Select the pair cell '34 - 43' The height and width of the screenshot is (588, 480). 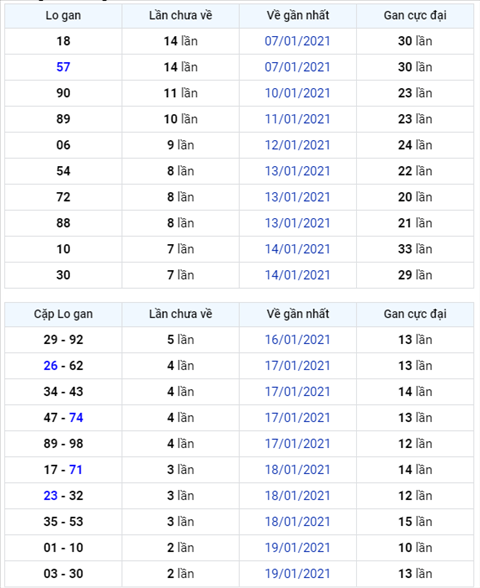tap(63, 392)
